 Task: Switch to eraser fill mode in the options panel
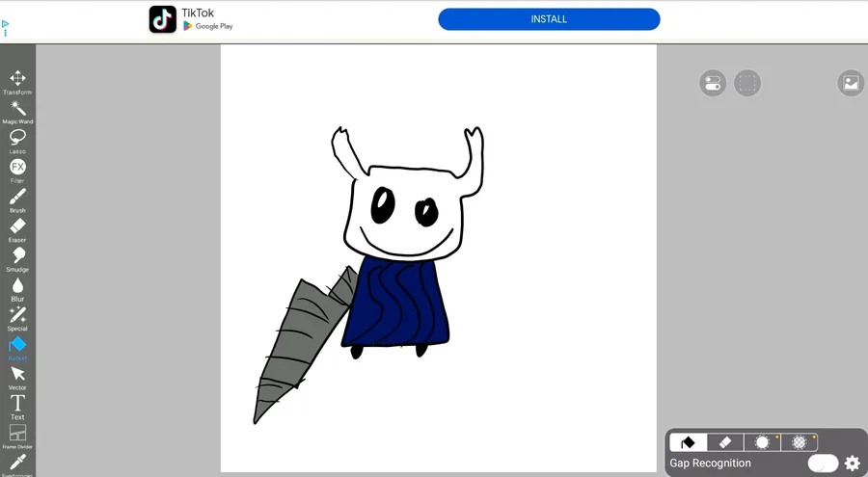(725, 442)
